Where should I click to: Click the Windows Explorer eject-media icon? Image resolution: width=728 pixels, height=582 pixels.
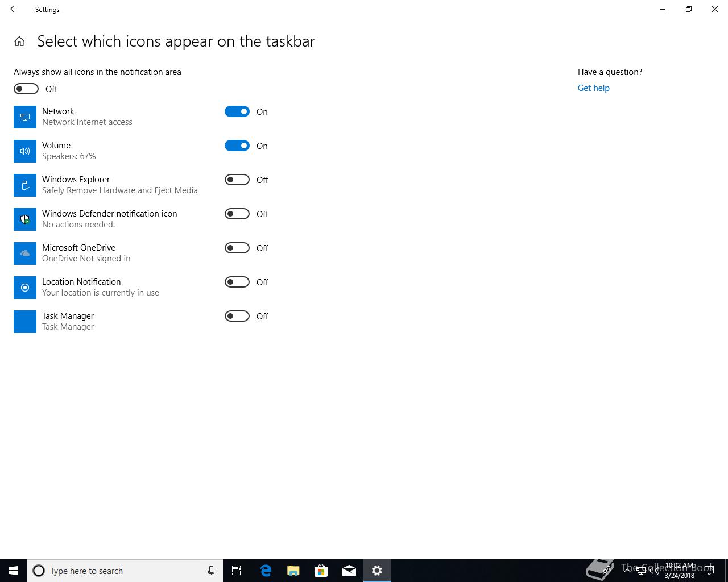(x=25, y=185)
